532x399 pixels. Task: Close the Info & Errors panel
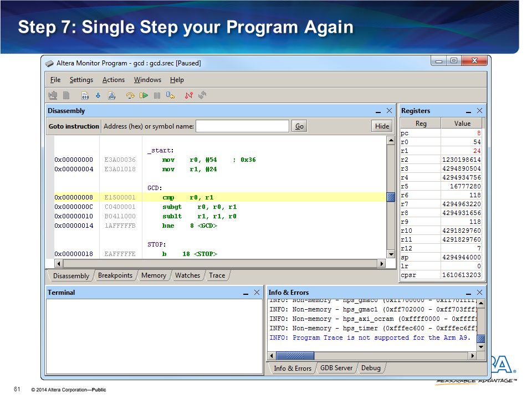pyautogui.click(x=479, y=293)
